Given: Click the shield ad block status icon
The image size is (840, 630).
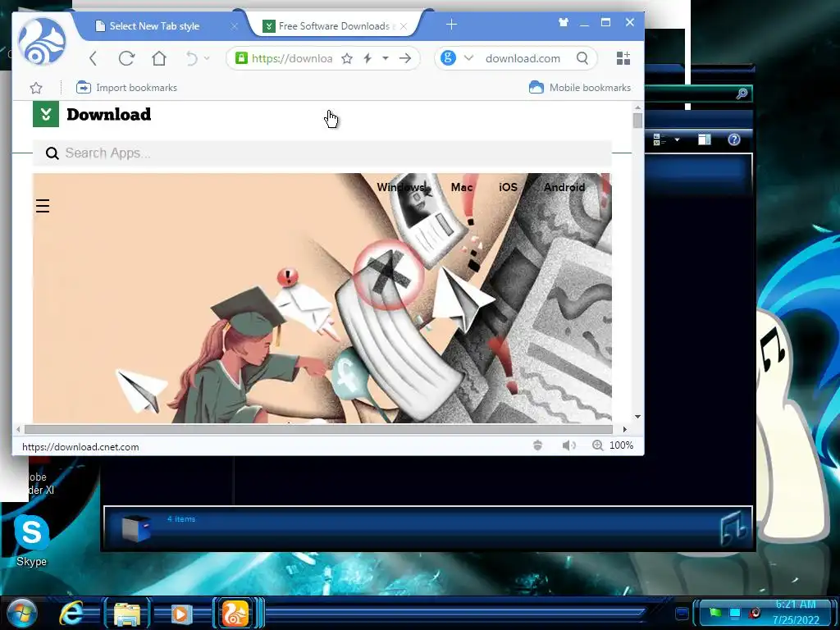Looking at the screenshot, I should click(538, 445).
